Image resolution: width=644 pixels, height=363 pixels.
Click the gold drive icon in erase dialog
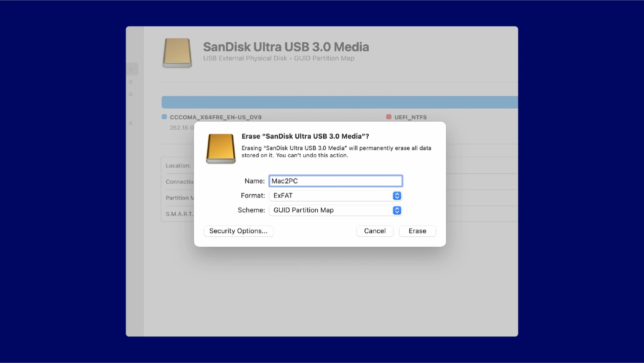221,149
